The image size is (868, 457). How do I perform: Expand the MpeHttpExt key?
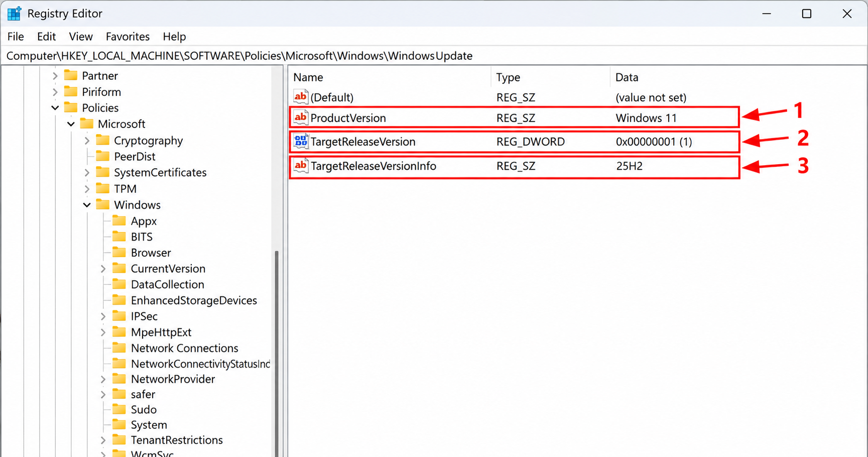tap(103, 332)
